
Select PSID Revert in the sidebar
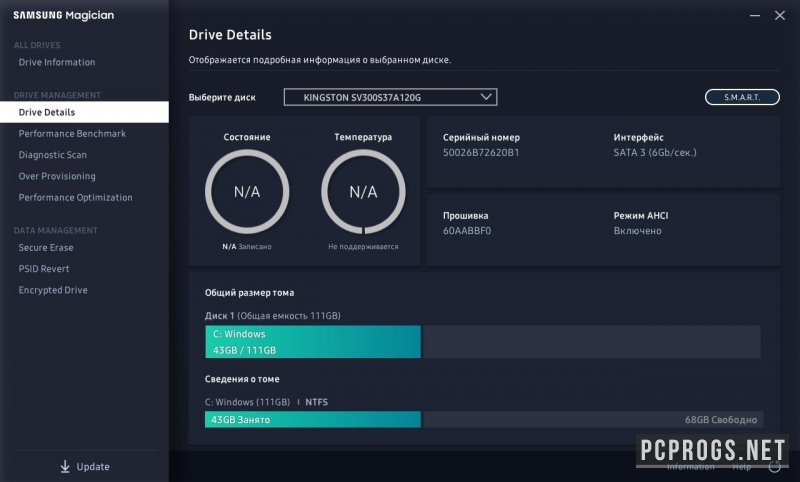pyautogui.click(x=44, y=269)
